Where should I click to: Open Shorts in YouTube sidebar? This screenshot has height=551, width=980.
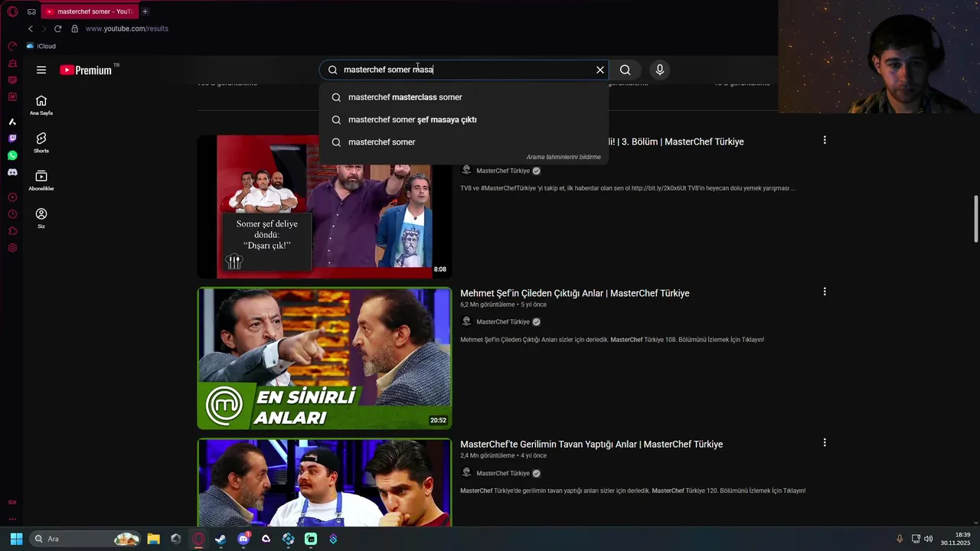(41, 142)
